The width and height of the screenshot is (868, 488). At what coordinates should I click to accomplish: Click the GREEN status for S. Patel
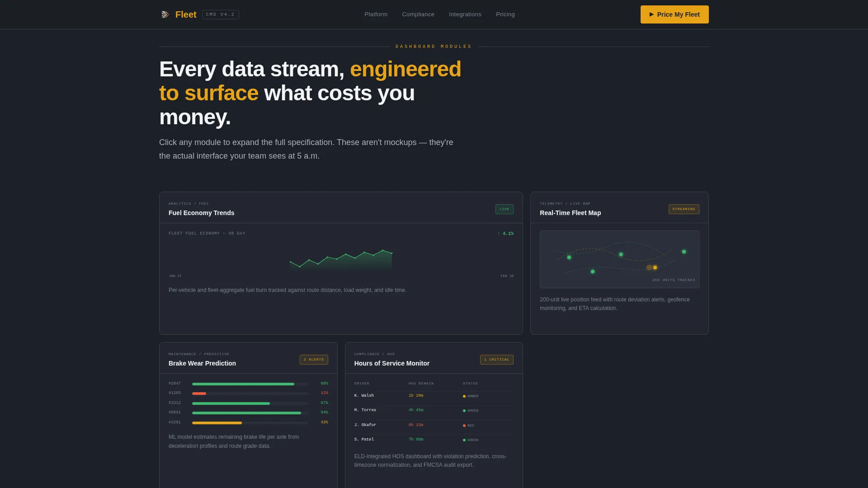point(471,440)
